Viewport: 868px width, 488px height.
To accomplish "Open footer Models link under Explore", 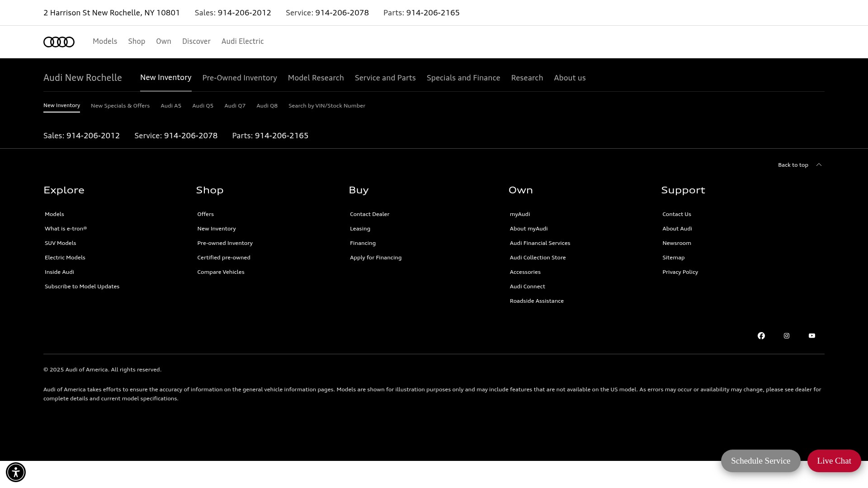I will pyautogui.click(x=54, y=214).
